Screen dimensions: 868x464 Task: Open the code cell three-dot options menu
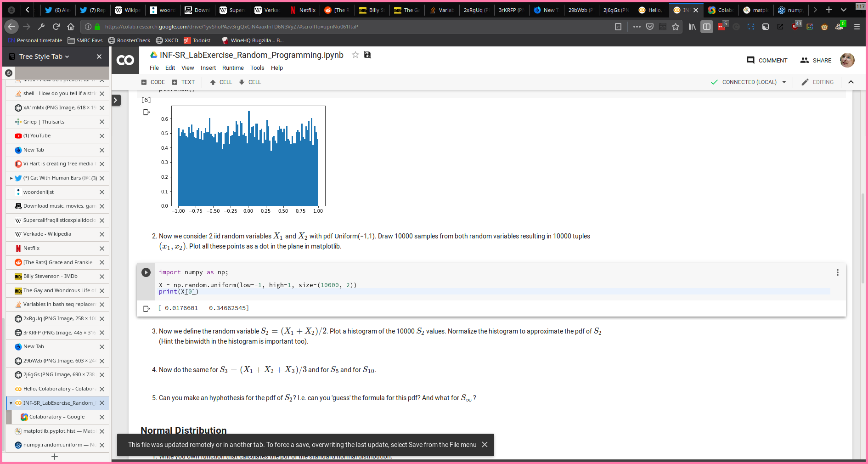point(837,272)
